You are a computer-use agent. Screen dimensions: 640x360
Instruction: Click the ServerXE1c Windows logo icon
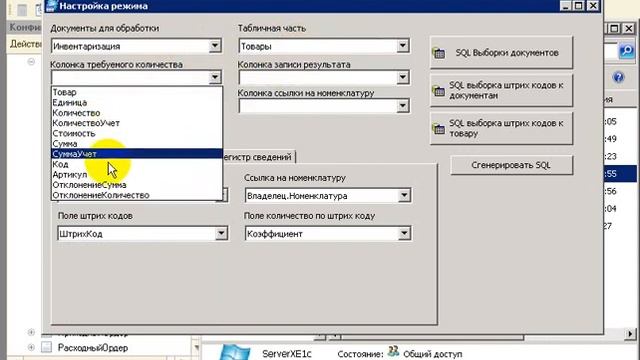(234, 352)
